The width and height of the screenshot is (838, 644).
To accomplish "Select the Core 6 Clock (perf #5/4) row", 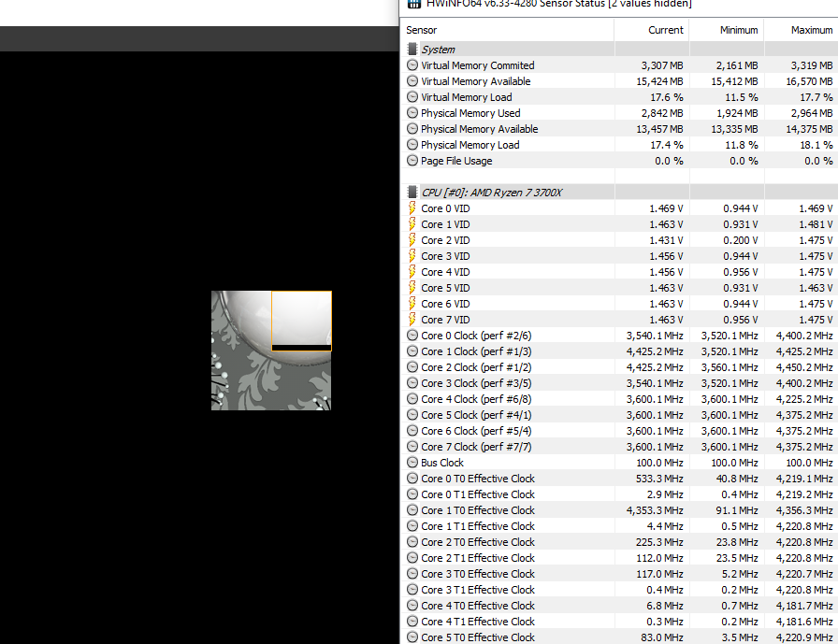I will point(618,431).
